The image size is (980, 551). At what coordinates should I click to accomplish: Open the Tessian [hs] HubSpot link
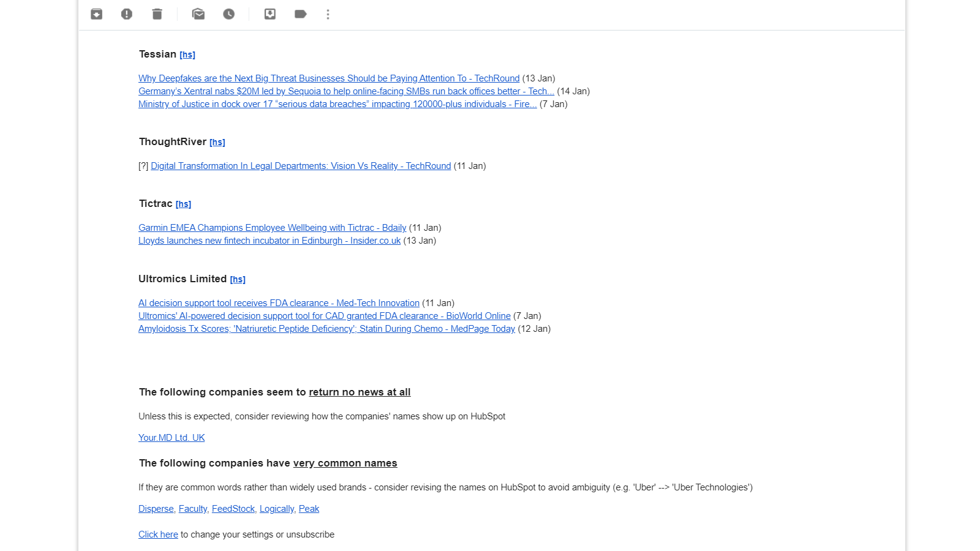(187, 55)
